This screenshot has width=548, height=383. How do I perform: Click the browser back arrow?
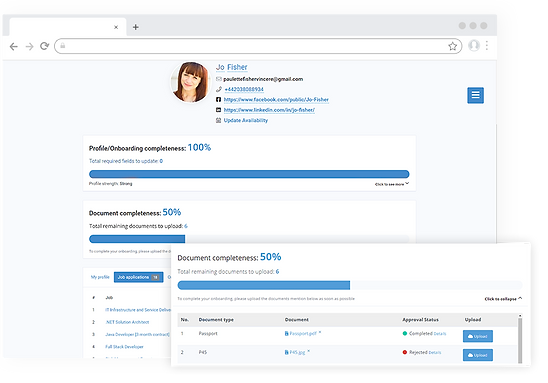pos(14,46)
